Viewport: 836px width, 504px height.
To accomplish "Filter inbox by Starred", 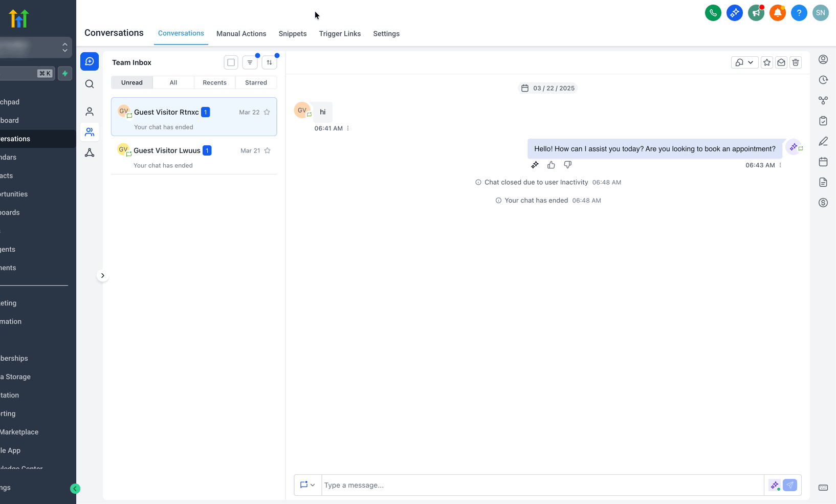I will [x=256, y=82].
